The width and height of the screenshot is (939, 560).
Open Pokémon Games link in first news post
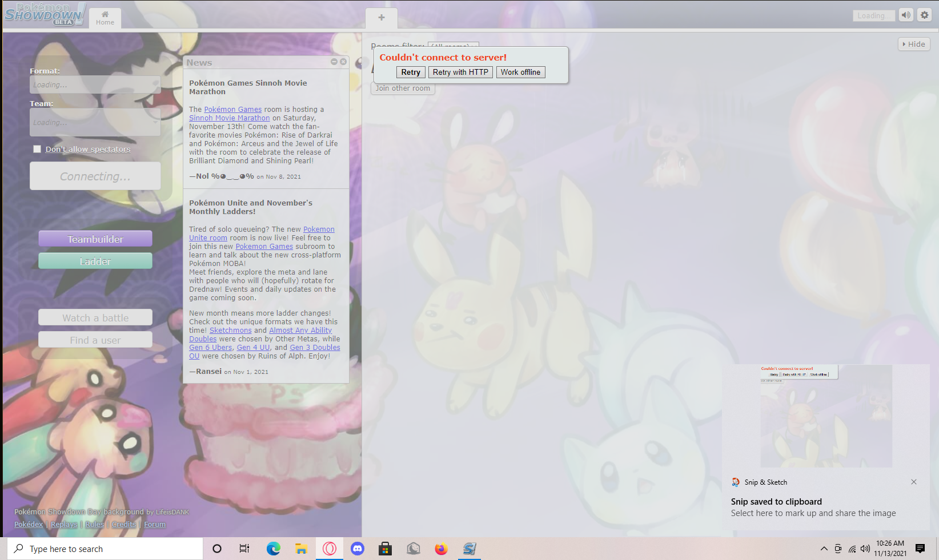pos(233,110)
